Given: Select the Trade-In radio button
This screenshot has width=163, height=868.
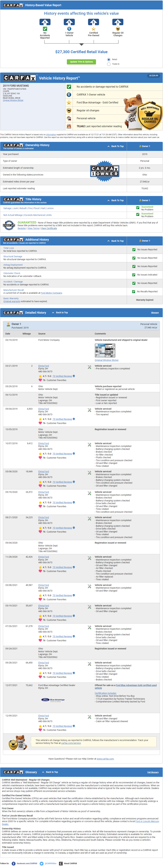Looking at the screenshot, I should 109,64.
